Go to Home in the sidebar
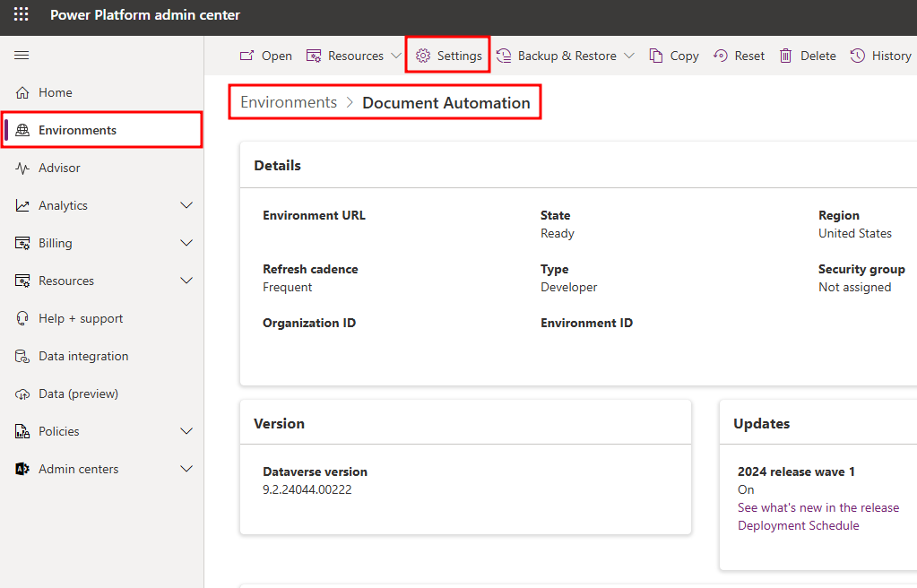 pos(102,92)
